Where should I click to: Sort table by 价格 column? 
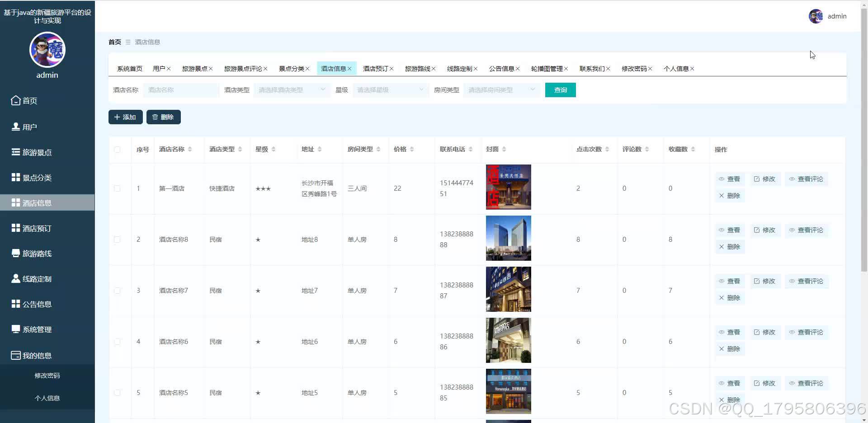pyautogui.click(x=412, y=149)
